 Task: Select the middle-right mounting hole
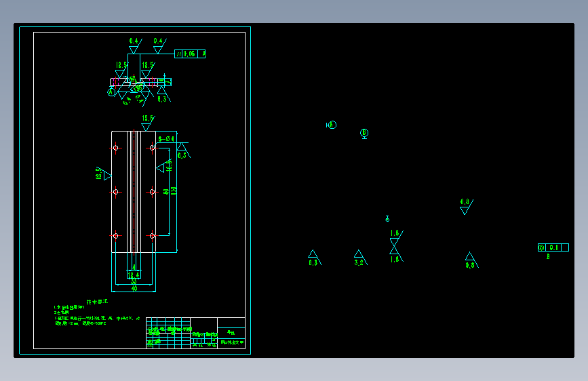[x=152, y=192]
